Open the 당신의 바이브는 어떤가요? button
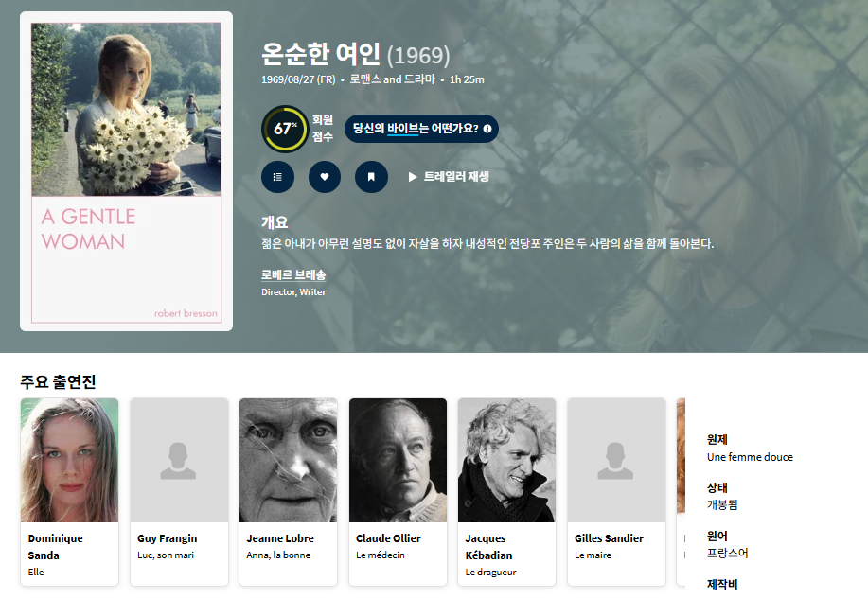The height and width of the screenshot is (599, 868). [x=421, y=129]
